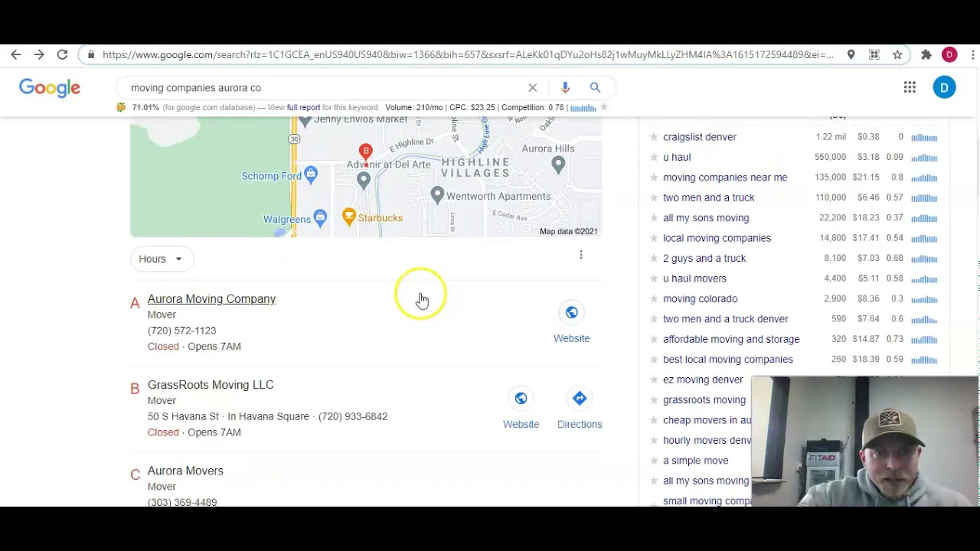Click the QR code icon in address bar
Image resolution: width=980 pixels, height=551 pixels.
(874, 54)
